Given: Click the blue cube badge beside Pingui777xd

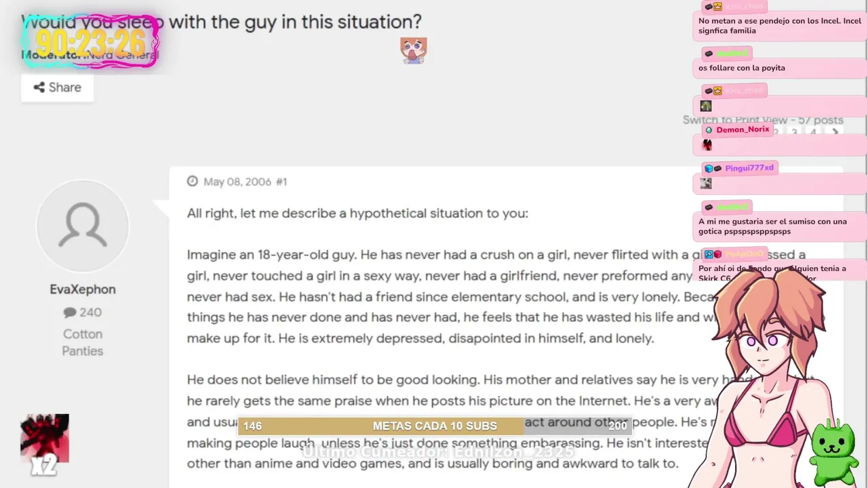Looking at the screenshot, I should pyautogui.click(x=709, y=168).
